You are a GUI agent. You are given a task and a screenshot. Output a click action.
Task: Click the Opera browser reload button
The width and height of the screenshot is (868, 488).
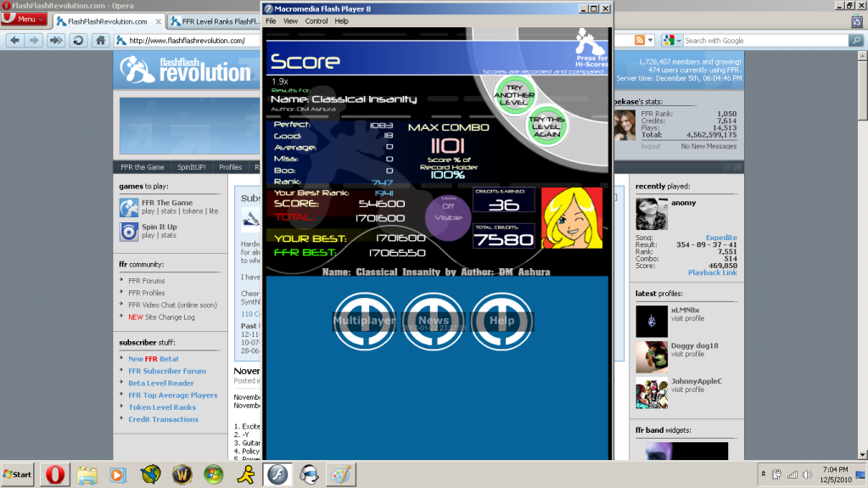pos(78,40)
